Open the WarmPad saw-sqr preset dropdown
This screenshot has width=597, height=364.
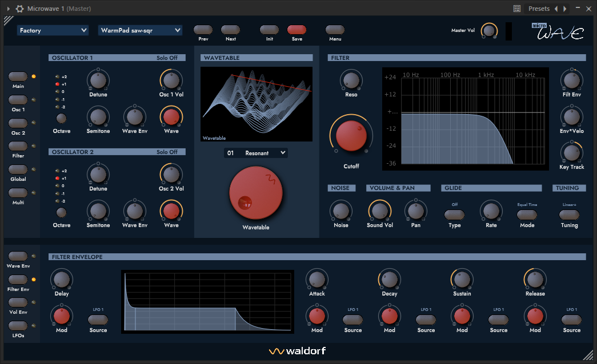tap(141, 30)
